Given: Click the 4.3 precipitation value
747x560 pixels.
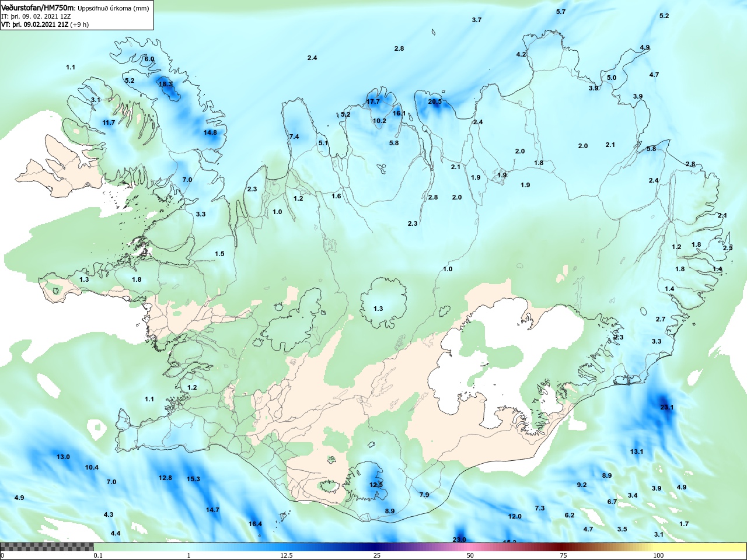Looking at the screenshot, I should (109, 514).
